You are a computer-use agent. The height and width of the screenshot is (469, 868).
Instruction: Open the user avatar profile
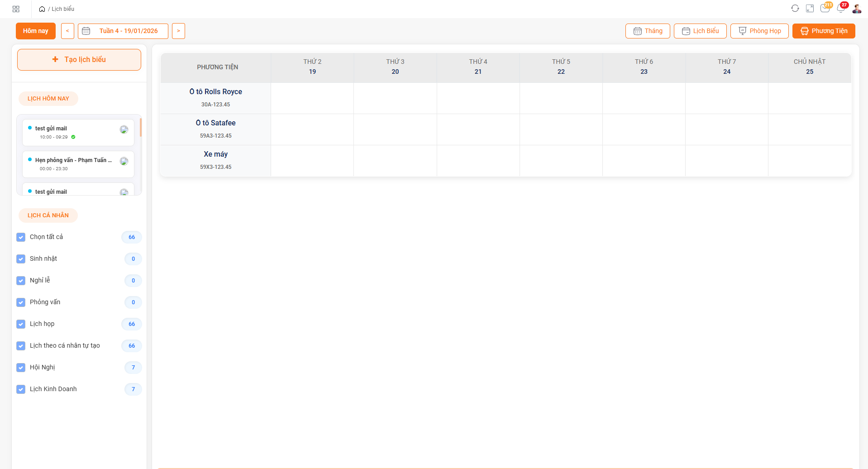856,9
